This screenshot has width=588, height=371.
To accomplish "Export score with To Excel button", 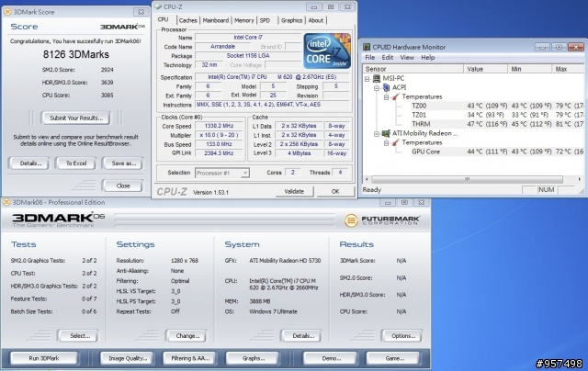I will pyautogui.click(x=76, y=163).
